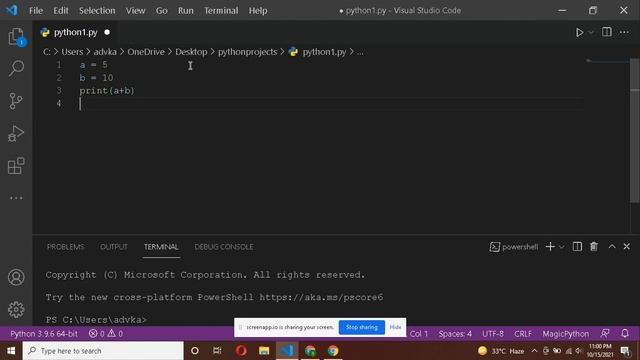Click the feedback icon in status bar
The width and height of the screenshot is (640, 360).
pyautogui.click(x=605, y=333)
